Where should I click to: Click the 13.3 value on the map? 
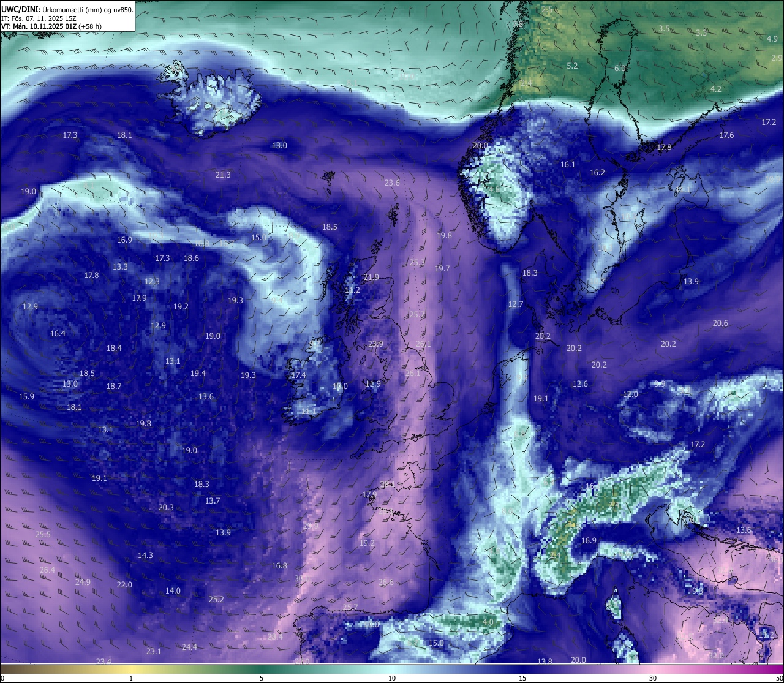coord(120,266)
